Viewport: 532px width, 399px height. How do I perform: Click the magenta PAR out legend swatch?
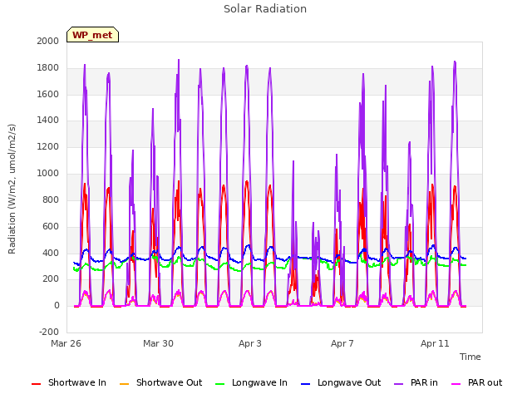pos(456,384)
